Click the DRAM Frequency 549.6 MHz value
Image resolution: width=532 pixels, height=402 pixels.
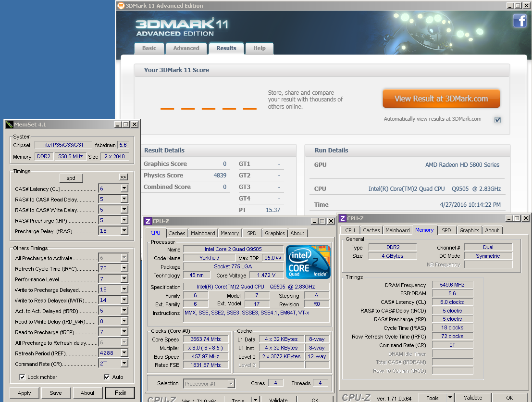pyautogui.click(x=452, y=285)
